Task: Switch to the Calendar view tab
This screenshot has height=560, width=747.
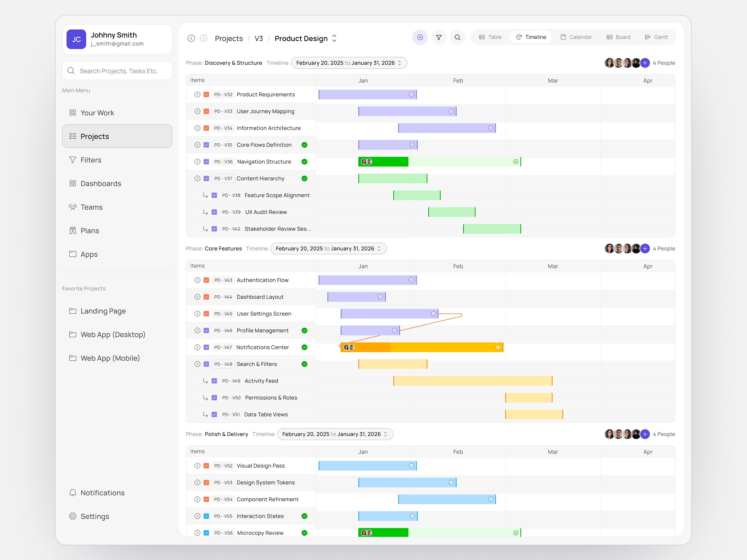Action: pyautogui.click(x=576, y=37)
